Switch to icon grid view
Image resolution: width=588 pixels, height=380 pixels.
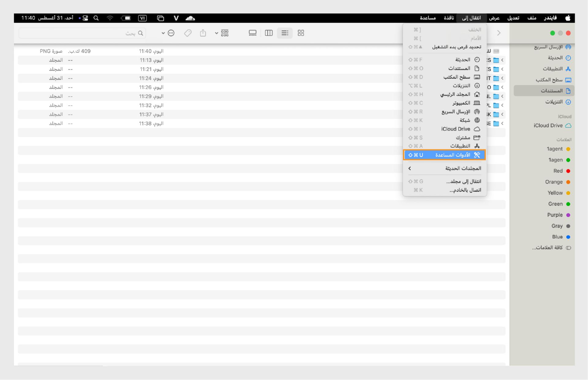click(x=301, y=33)
